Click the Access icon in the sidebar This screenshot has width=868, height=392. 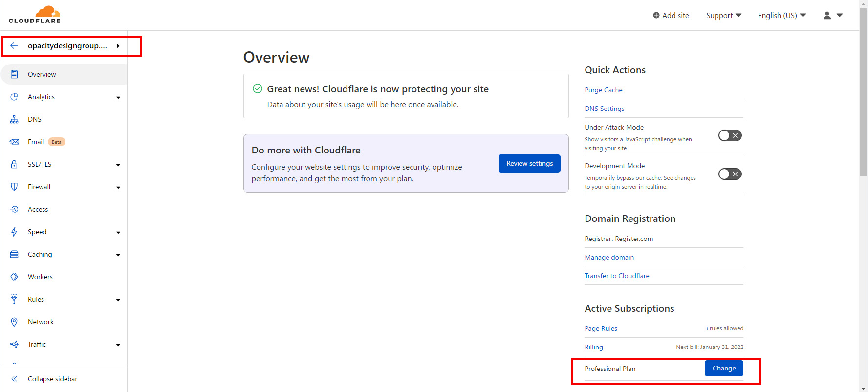pyautogui.click(x=14, y=209)
